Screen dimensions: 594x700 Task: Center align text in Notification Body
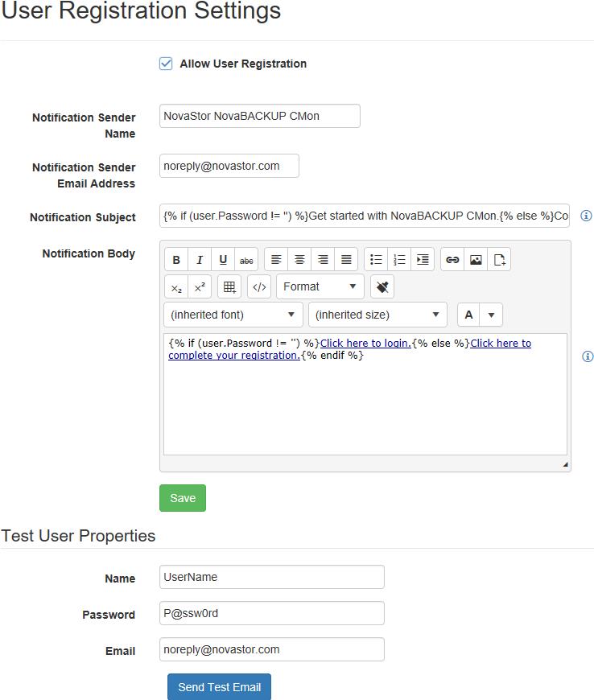(x=299, y=259)
